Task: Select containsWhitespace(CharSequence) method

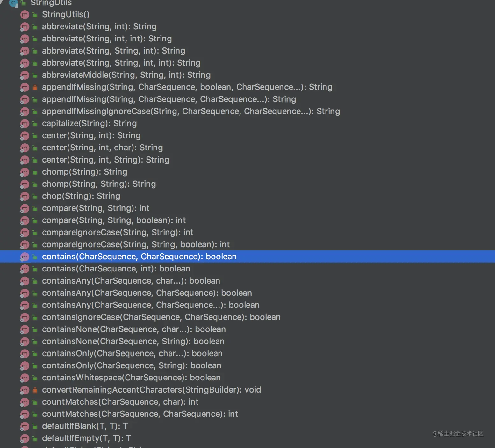Action: click(x=131, y=378)
